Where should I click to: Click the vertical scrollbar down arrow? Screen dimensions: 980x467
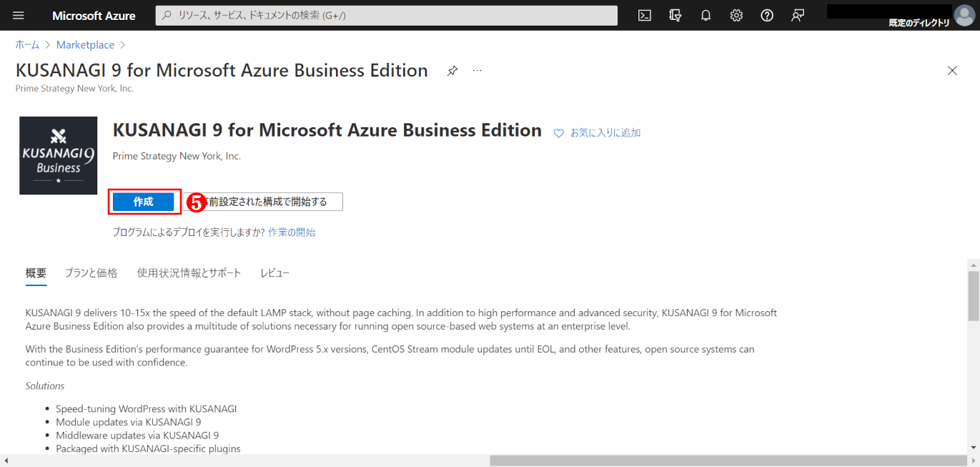tap(974, 448)
